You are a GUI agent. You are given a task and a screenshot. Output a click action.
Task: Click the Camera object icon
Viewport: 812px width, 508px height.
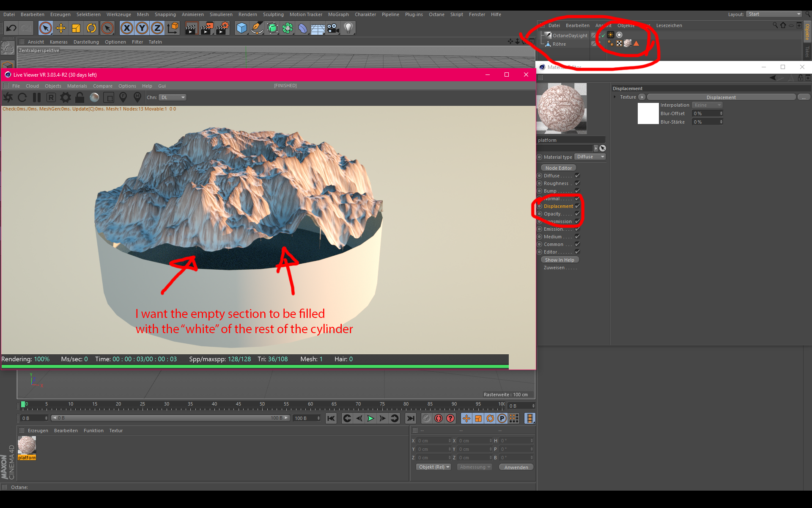point(333,28)
